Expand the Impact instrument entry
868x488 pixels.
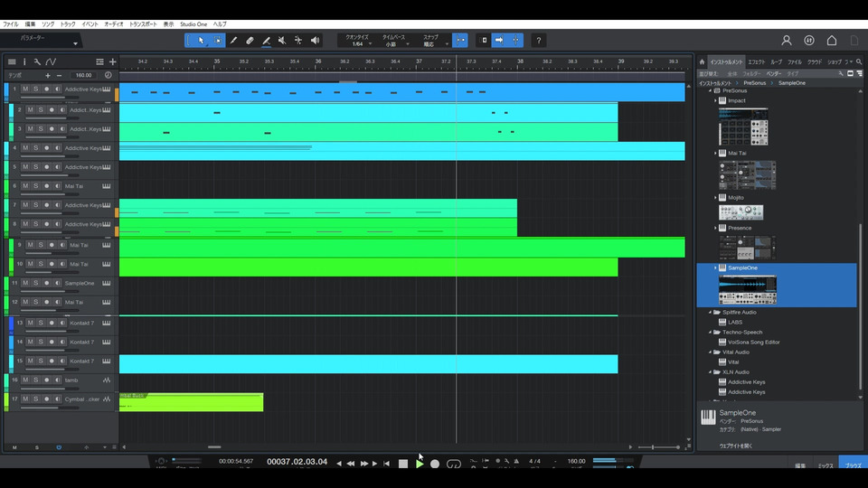coord(715,100)
